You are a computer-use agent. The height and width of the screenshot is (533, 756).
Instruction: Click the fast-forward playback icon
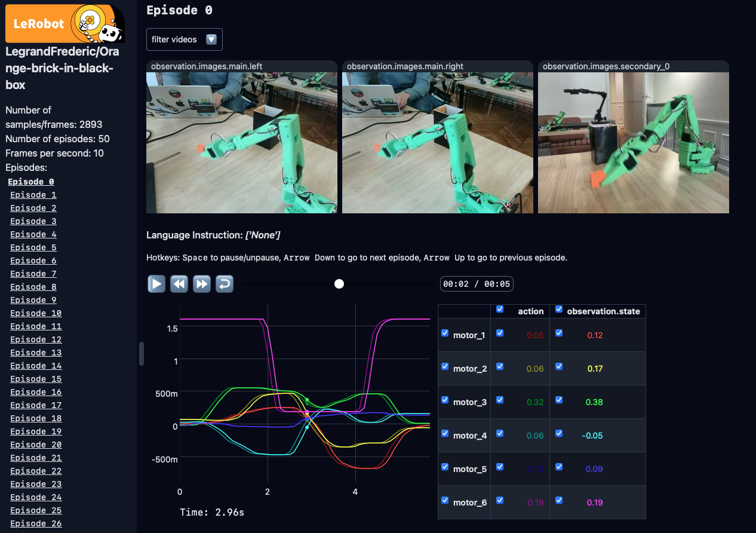tap(202, 283)
